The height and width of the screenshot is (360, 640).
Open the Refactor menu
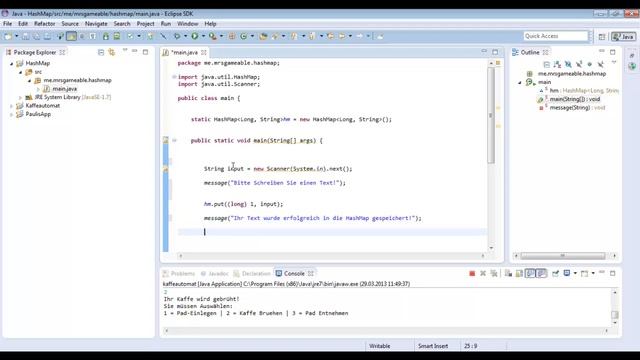pyautogui.click(x=44, y=24)
